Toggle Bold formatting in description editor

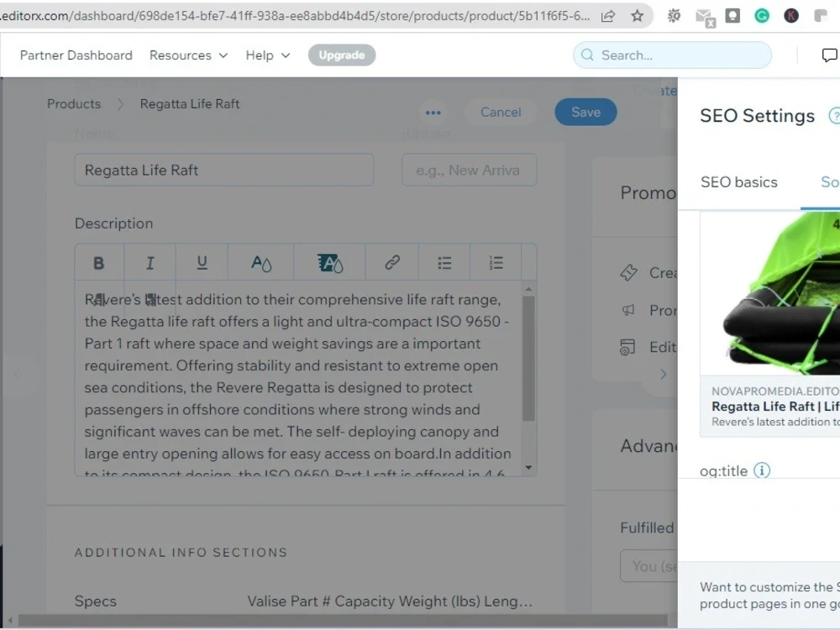click(99, 262)
